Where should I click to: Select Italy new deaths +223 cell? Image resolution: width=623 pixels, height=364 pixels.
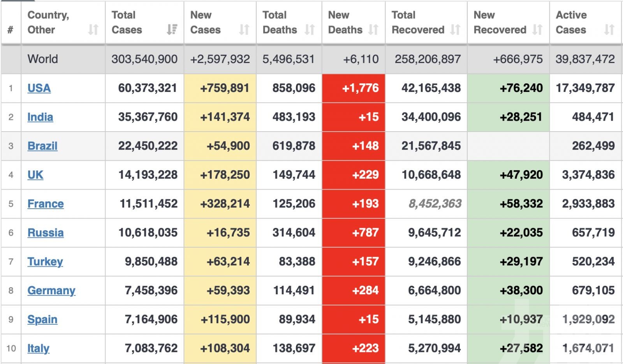point(354,349)
